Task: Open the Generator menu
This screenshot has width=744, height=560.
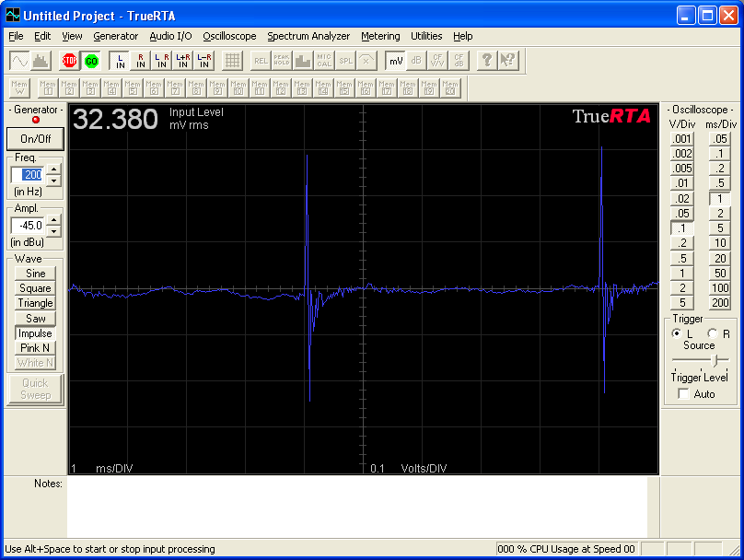Action: [x=115, y=36]
